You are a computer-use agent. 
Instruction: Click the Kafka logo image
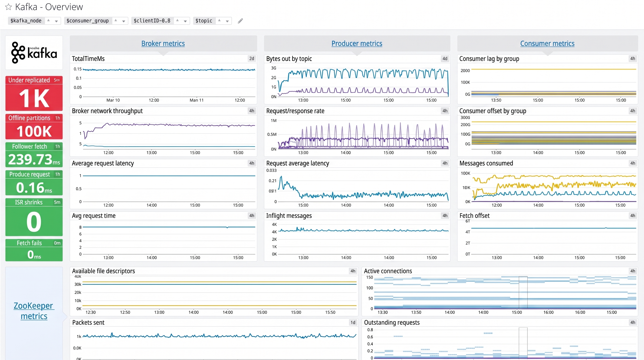tap(34, 52)
